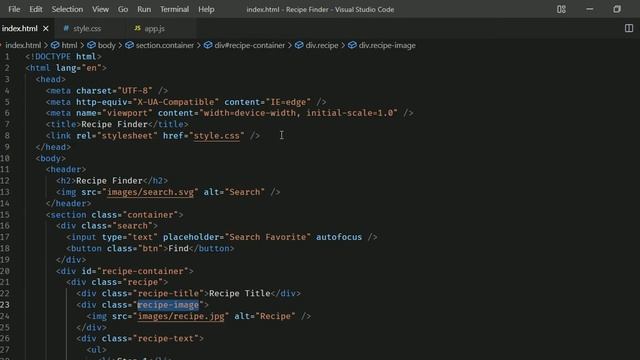Click the "btn" class value on line 18

[x=150, y=248]
